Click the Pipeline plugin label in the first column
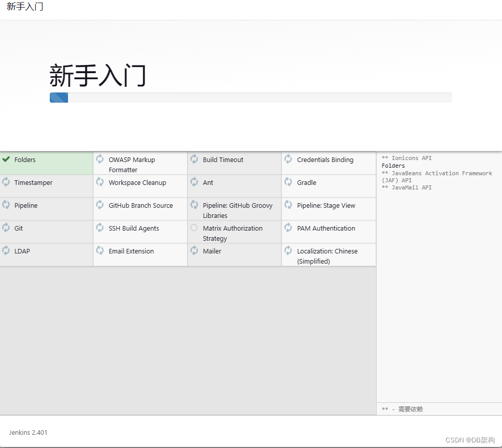This screenshot has width=502, height=448. point(26,205)
